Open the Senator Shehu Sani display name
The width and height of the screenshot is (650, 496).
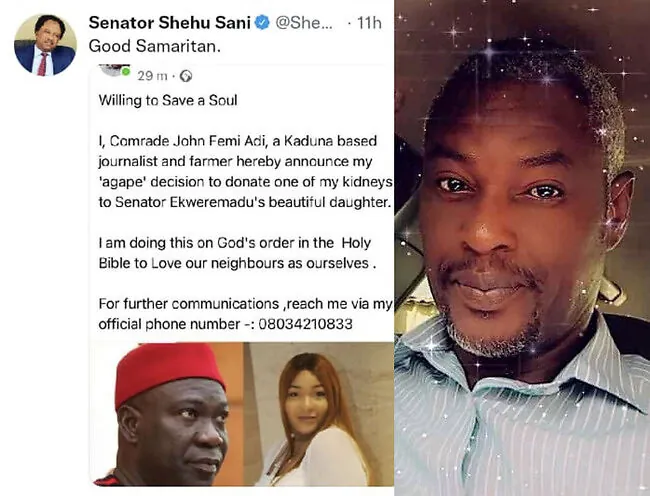(170, 23)
